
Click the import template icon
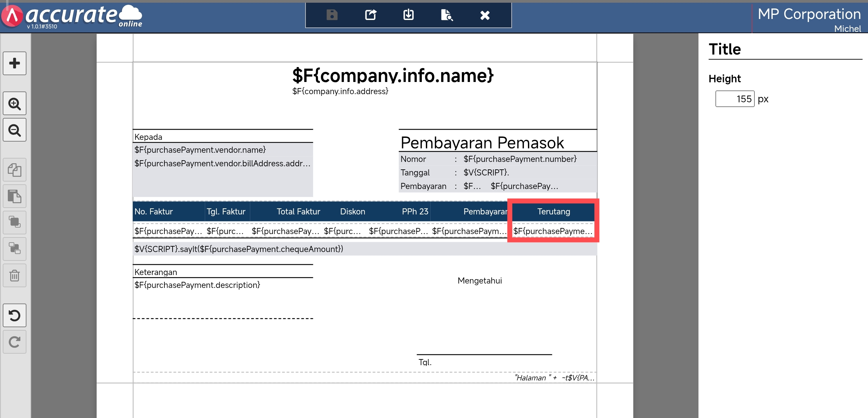tap(409, 15)
